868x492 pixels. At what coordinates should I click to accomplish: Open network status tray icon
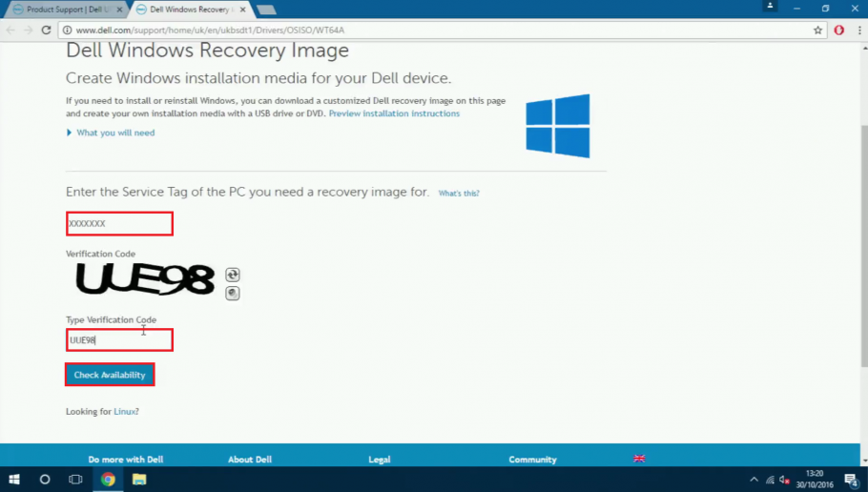tap(770, 480)
